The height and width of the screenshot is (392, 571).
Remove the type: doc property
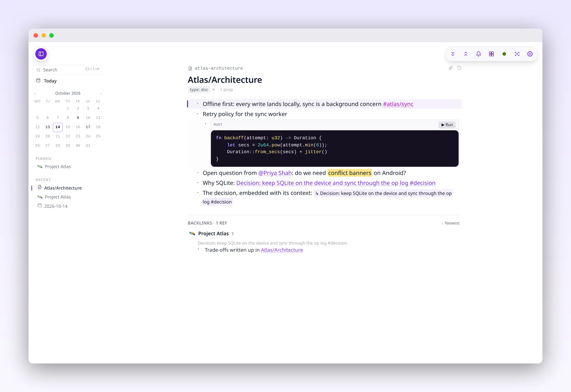click(x=214, y=89)
